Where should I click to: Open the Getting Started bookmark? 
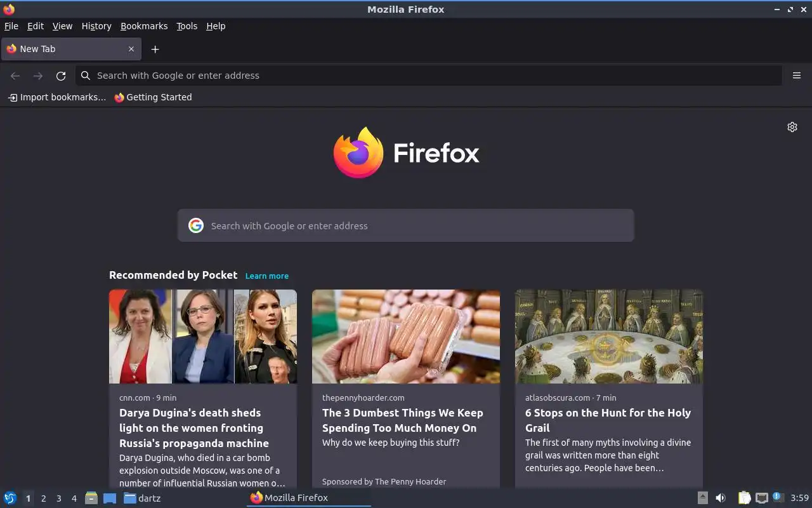coord(153,97)
